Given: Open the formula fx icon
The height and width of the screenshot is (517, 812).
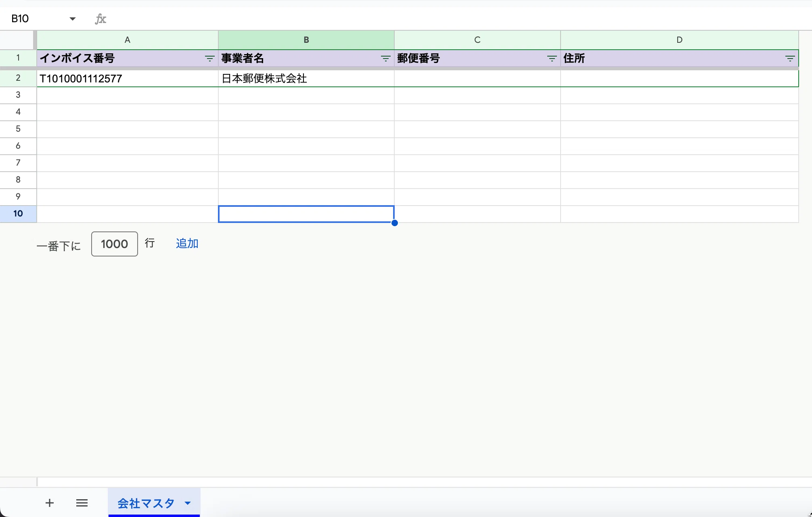Looking at the screenshot, I should pos(100,19).
